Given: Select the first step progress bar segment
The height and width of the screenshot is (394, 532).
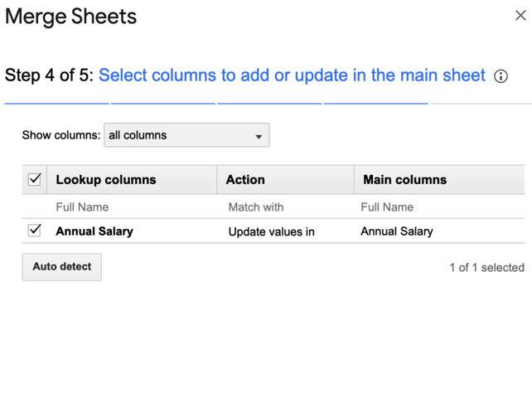Looking at the screenshot, I should coord(56,104).
